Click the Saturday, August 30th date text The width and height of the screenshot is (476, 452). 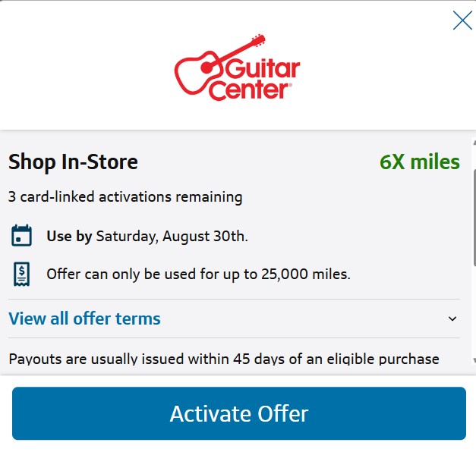(x=172, y=236)
